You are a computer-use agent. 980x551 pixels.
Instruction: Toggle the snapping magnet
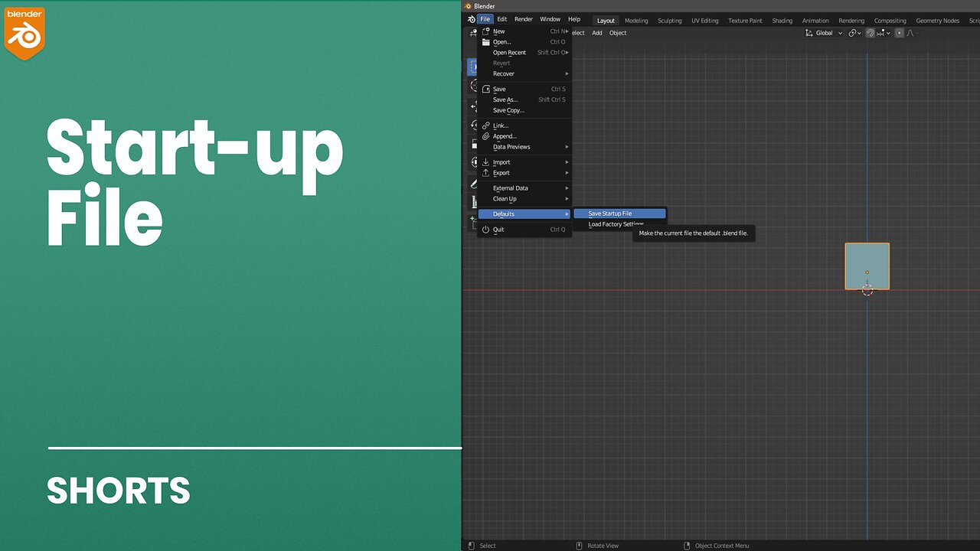tap(871, 33)
